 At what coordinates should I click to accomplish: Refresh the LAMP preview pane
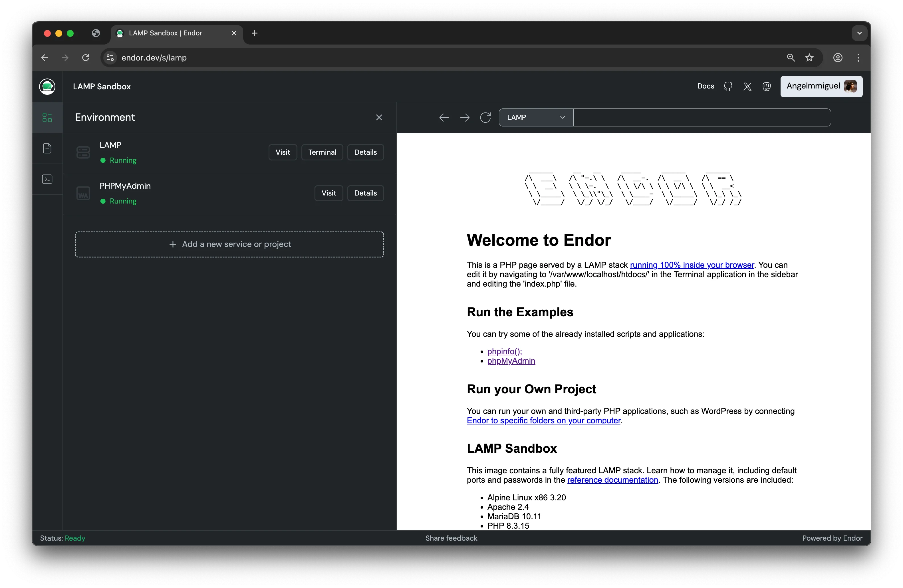tap(486, 118)
